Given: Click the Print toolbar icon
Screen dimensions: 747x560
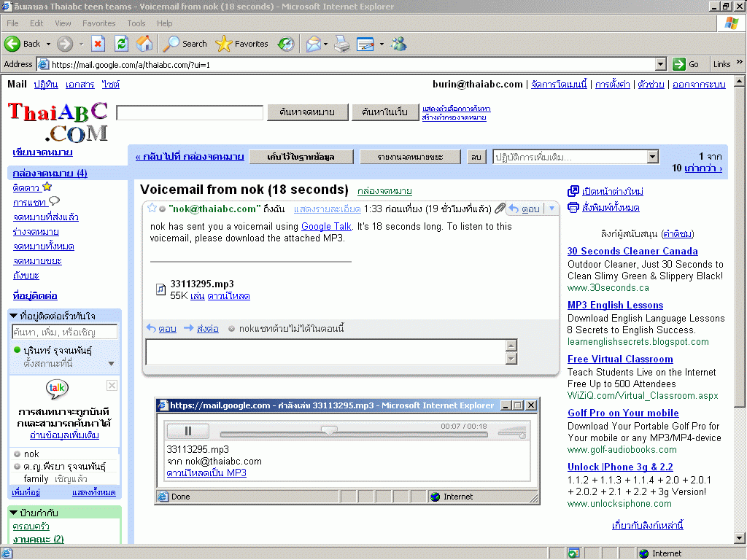Looking at the screenshot, I should 342,44.
